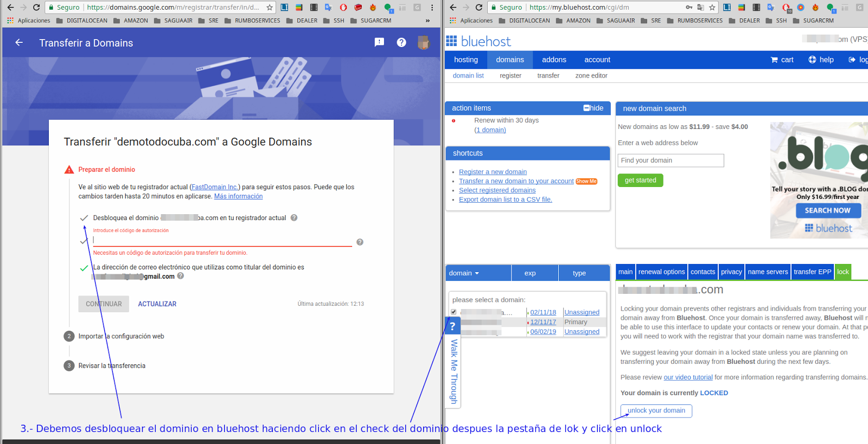868x444 pixels.
Task: Open the 1 domain renewal link
Action: [490, 130]
